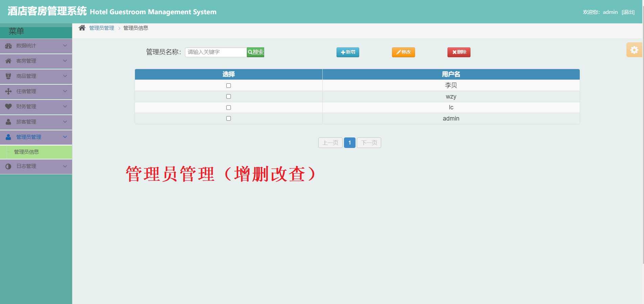The height and width of the screenshot is (304, 644).
Task: Click the 数据统计 dashboard icon
Action: [8, 46]
